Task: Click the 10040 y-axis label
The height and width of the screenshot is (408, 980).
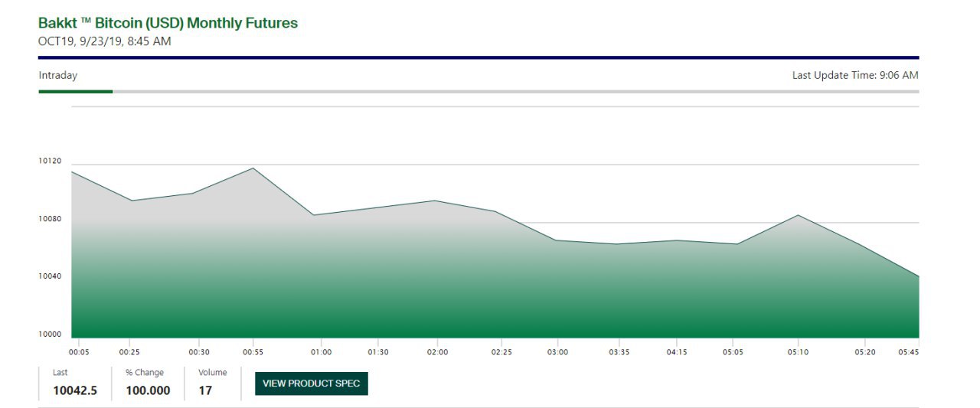Action: pyautogui.click(x=50, y=276)
